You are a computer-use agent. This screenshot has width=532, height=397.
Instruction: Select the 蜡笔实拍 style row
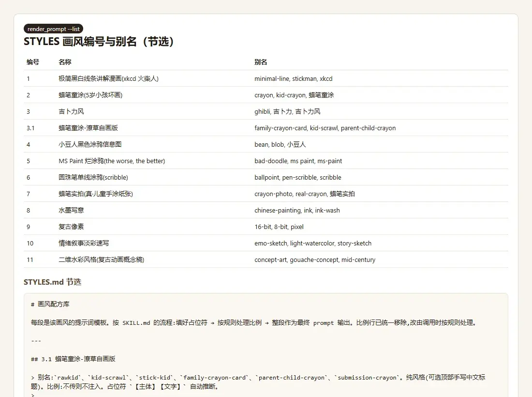point(266,194)
